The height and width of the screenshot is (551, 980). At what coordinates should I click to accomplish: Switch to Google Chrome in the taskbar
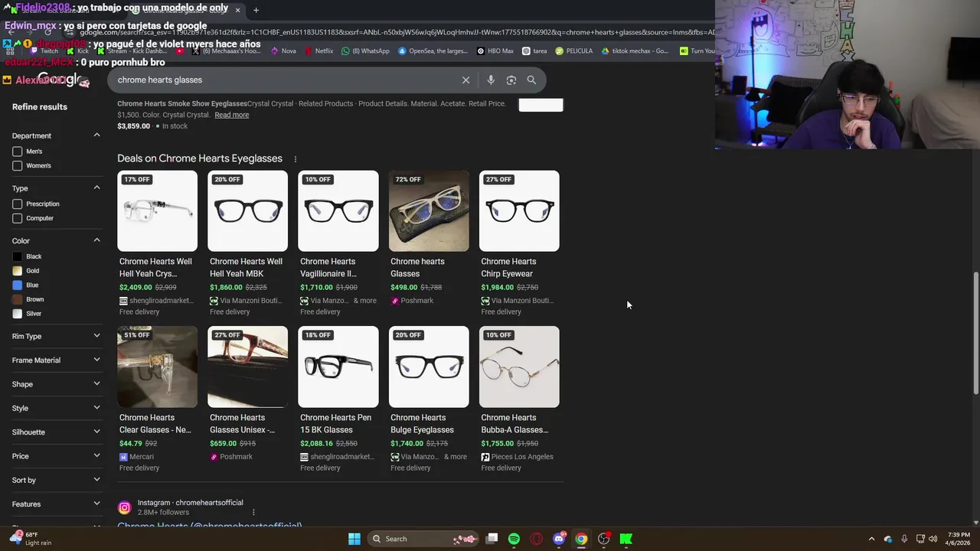[x=581, y=539]
